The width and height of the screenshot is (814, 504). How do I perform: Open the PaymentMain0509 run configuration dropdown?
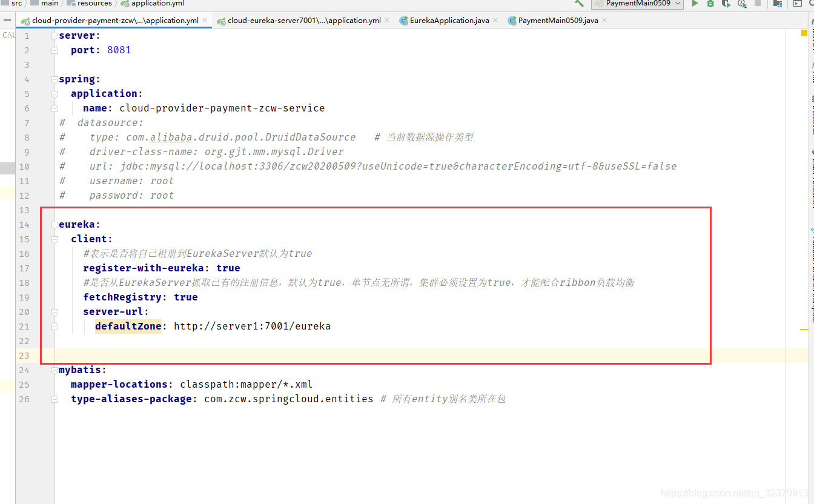[x=637, y=3]
